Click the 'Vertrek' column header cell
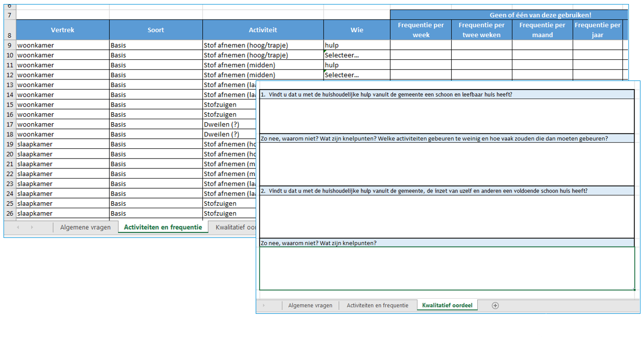644x338 pixels. (x=63, y=30)
